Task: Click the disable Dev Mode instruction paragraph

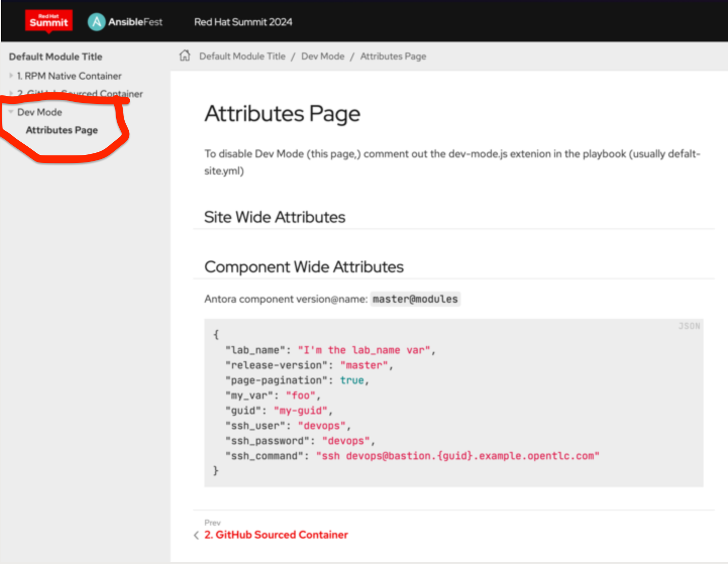Action: click(x=452, y=162)
